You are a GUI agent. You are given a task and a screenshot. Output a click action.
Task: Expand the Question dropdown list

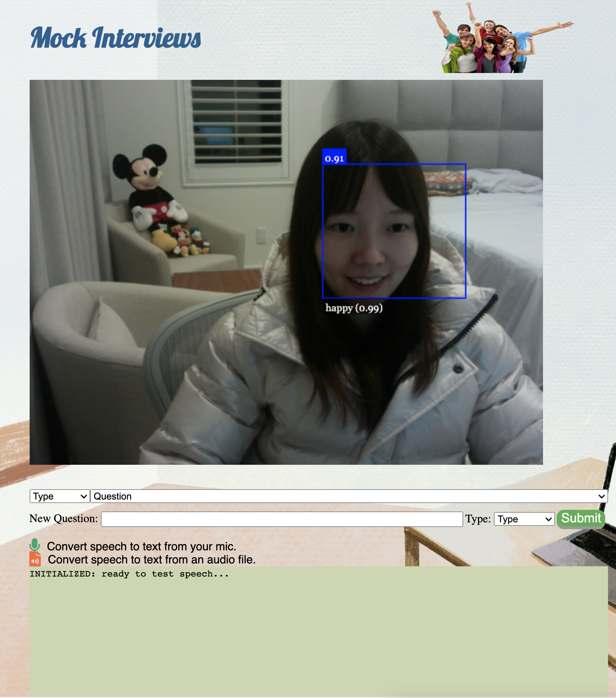(348, 496)
